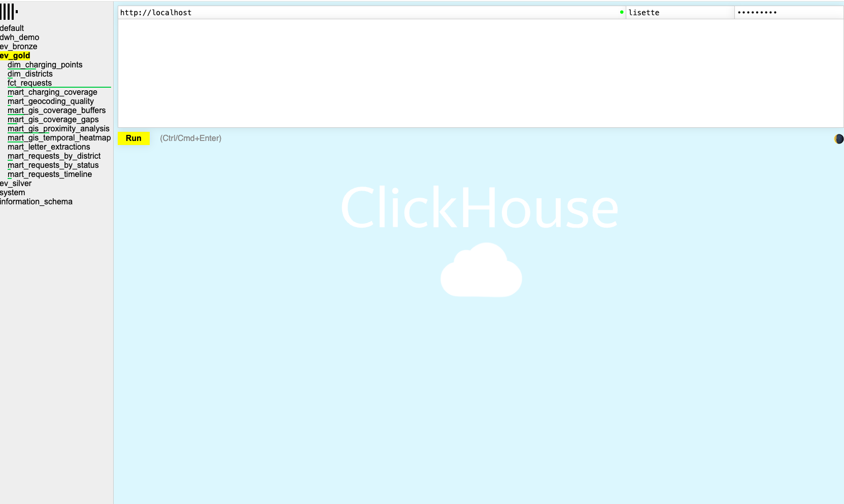Viewport: 844px width, 504px height.
Task: Click the ClickHouse cloud graphic
Action: click(481, 270)
